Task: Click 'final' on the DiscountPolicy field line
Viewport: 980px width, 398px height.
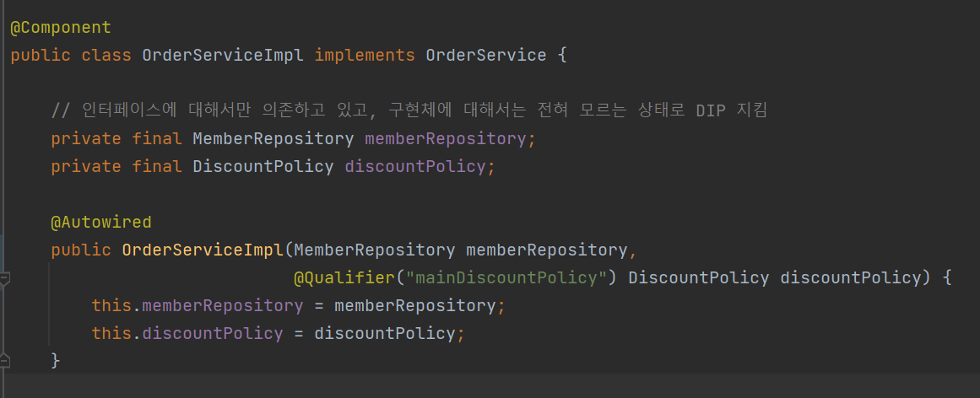Action: 157,167
